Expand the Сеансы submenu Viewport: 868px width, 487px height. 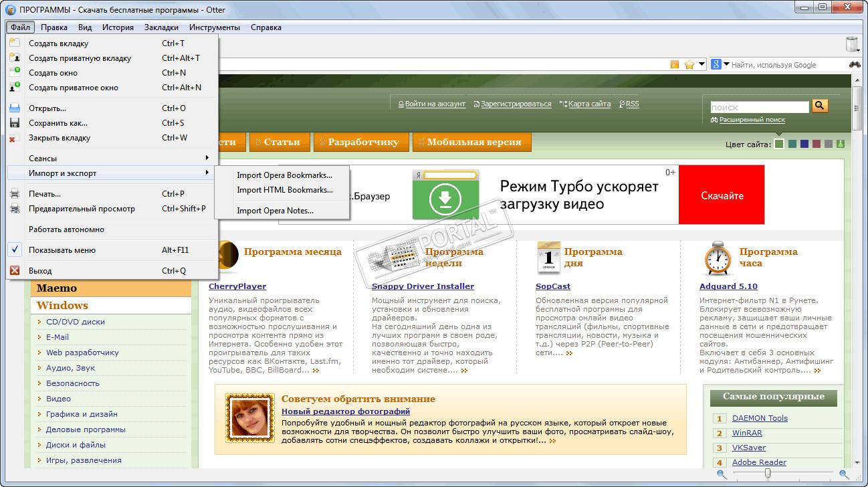[x=112, y=159]
